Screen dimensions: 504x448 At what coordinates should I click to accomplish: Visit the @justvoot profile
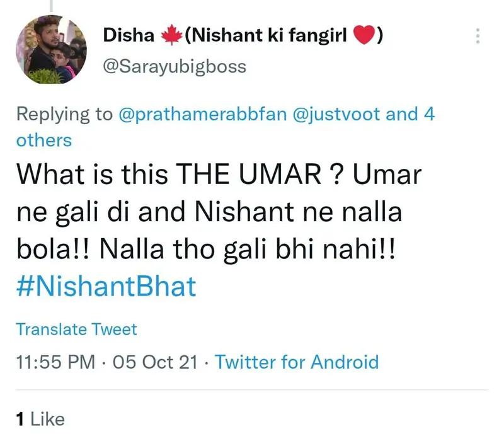pos(327,115)
